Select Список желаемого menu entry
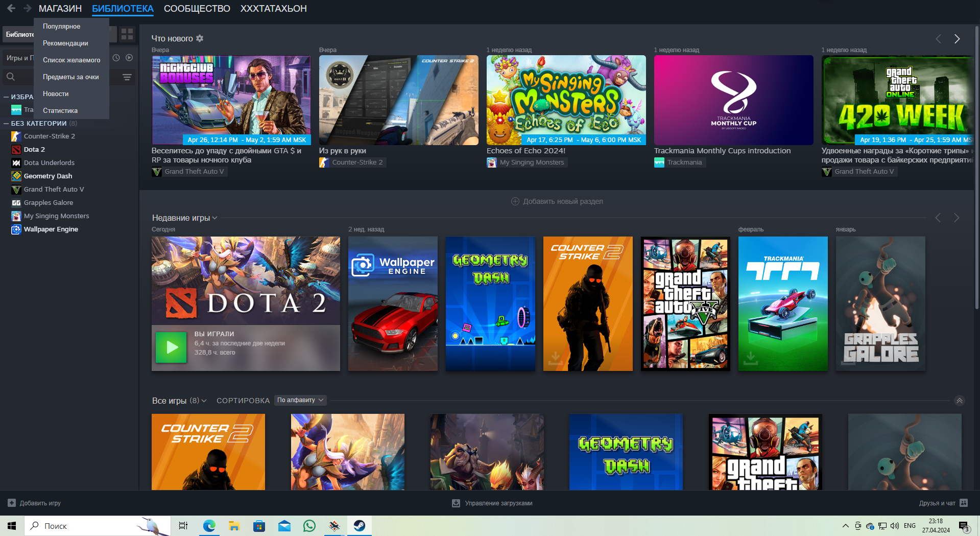Image resolution: width=980 pixels, height=536 pixels. [71, 60]
